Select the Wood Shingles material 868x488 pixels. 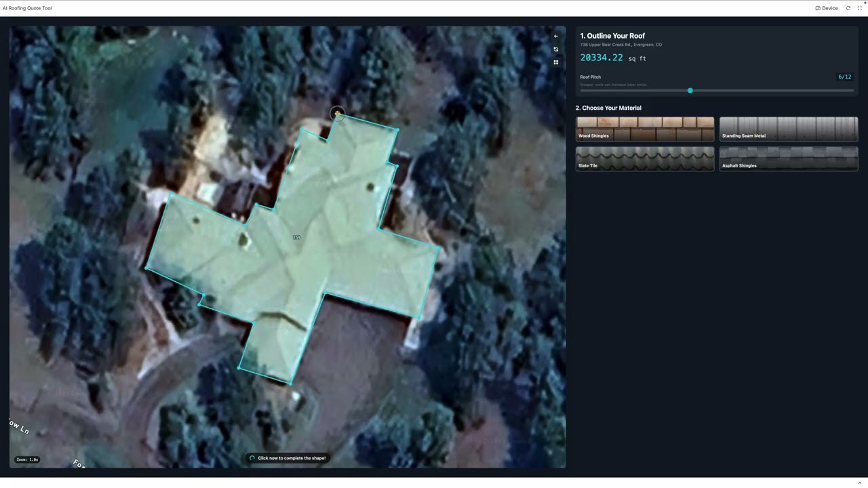tap(644, 129)
